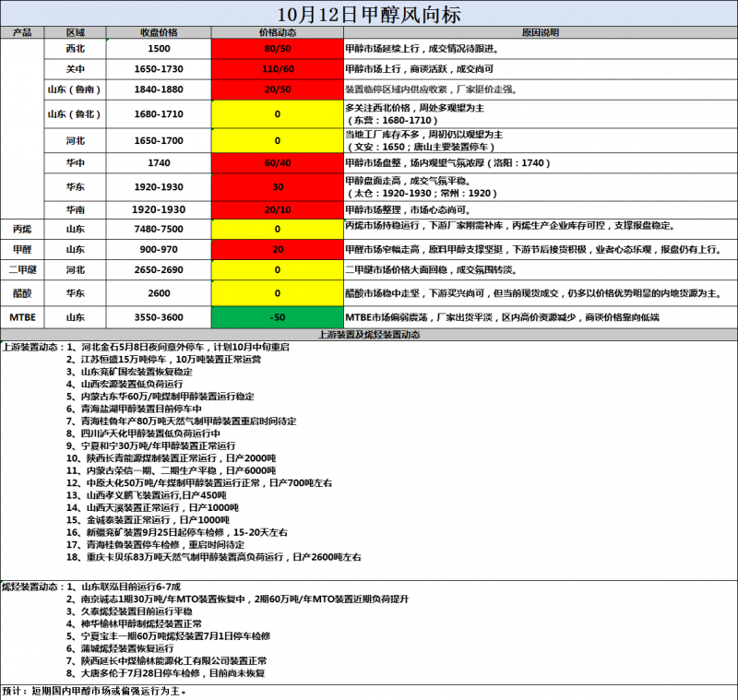This screenshot has height=700, width=738.
Task: Select the red '110/60' price change cell
Action: (278, 68)
